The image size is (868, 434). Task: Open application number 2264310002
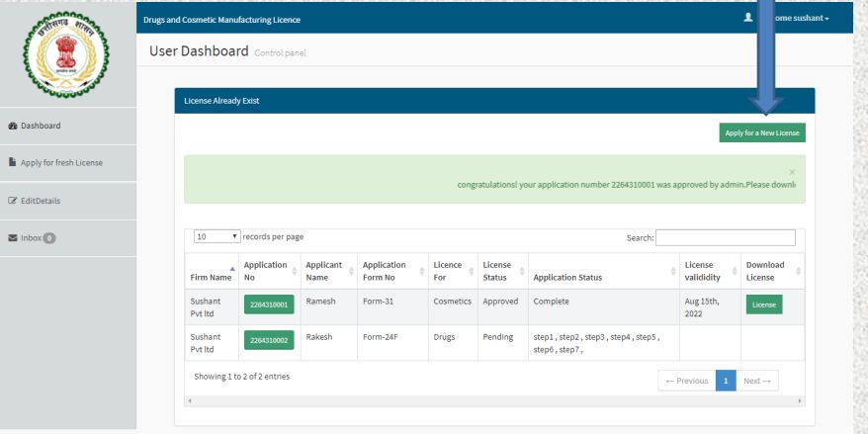click(269, 341)
